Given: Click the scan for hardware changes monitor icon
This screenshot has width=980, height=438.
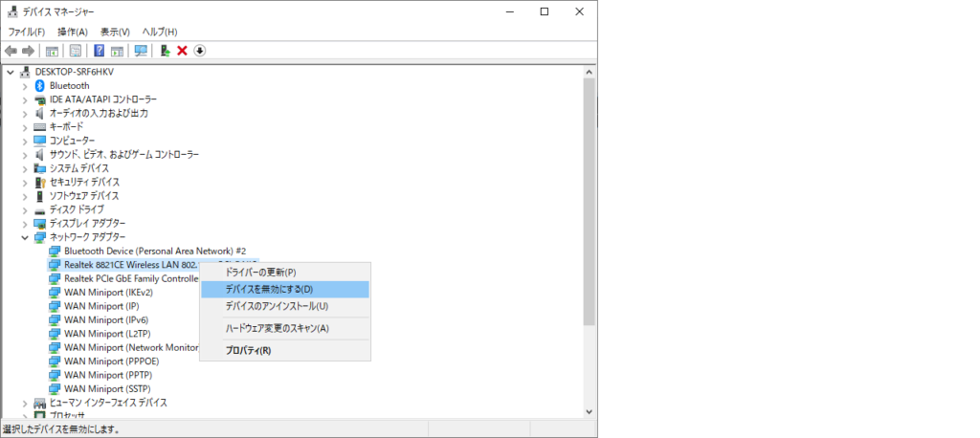Looking at the screenshot, I should (142, 51).
